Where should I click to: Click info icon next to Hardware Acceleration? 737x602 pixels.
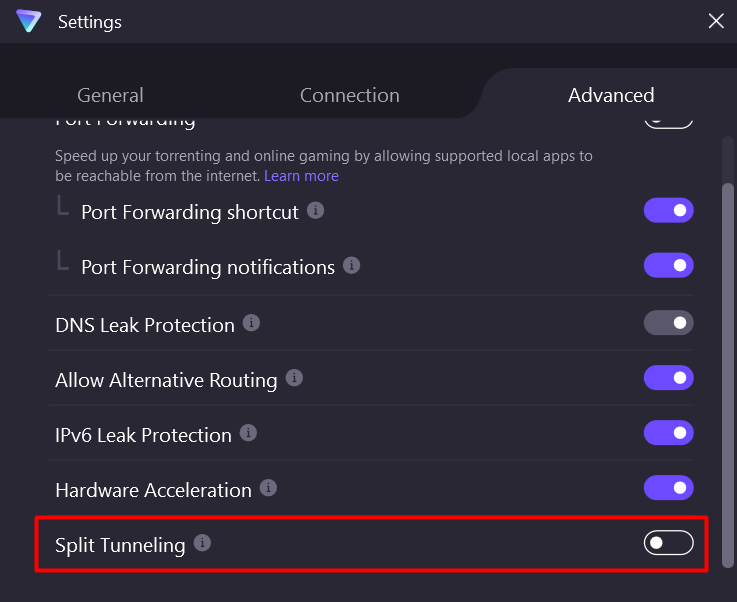pyautogui.click(x=268, y=488)
